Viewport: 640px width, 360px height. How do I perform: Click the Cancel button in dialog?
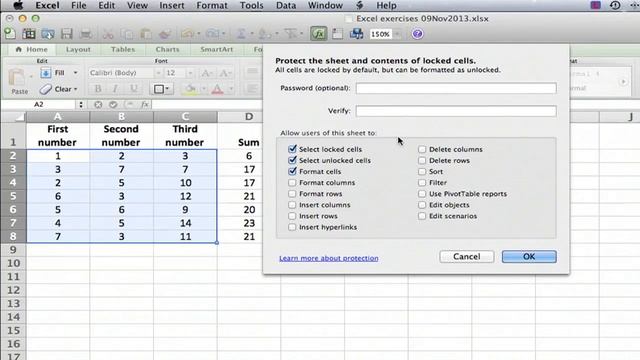pyautogui.click(x=467, y=256)
